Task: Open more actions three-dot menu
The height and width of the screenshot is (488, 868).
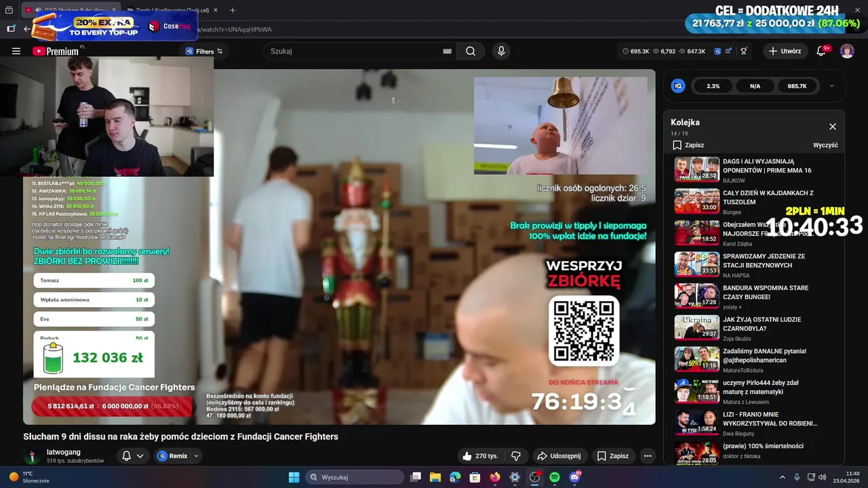Action: click(648, 456)
